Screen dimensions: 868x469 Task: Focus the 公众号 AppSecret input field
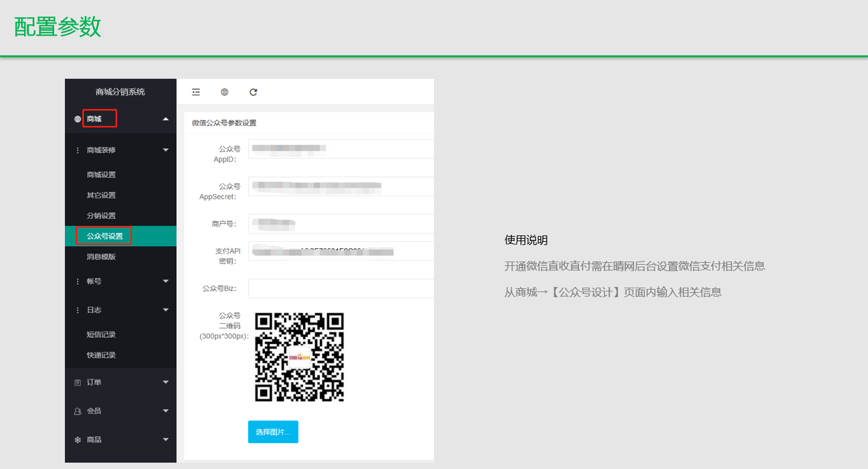click(341, 186)
